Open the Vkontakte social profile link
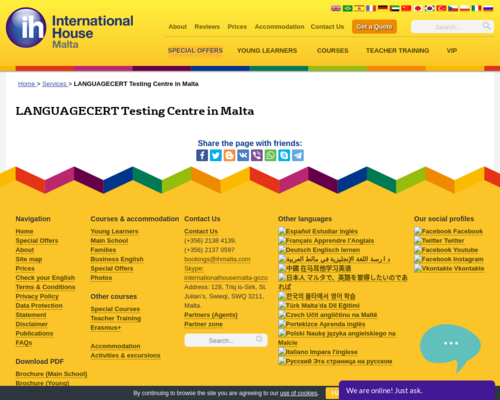Screen dimensions: 500x400 [x=449, y=269]
